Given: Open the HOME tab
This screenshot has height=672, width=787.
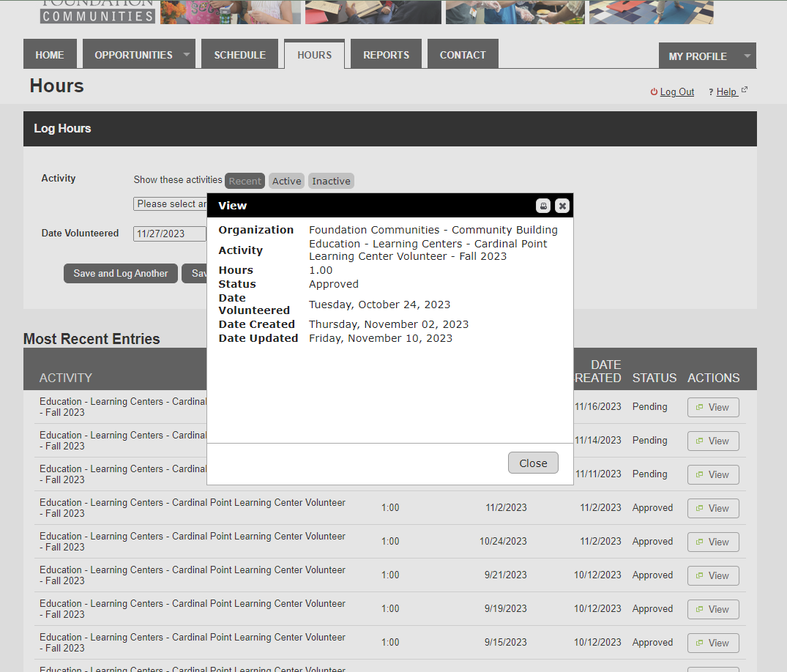Looking at the screenshot, I should point(50,55).
